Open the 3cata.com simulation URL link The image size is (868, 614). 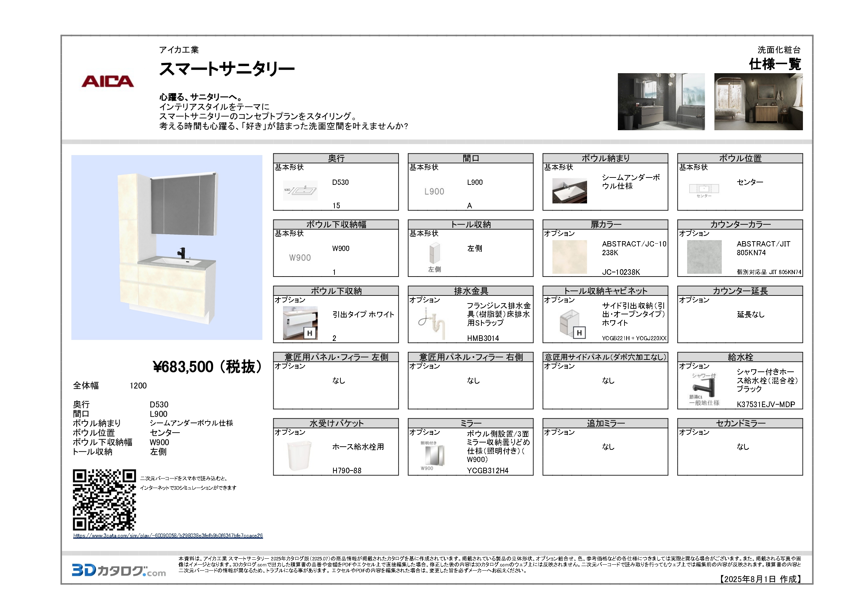coord(168,536)
